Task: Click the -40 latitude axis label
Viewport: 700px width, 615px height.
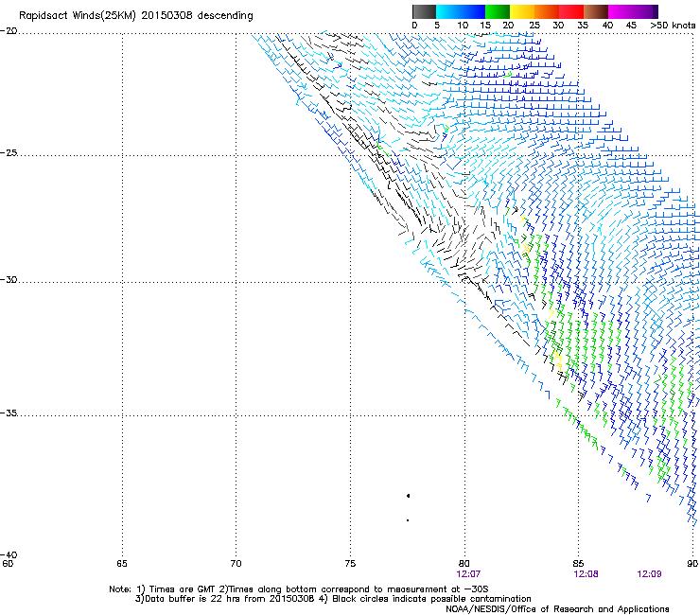Action: (9, 554)
